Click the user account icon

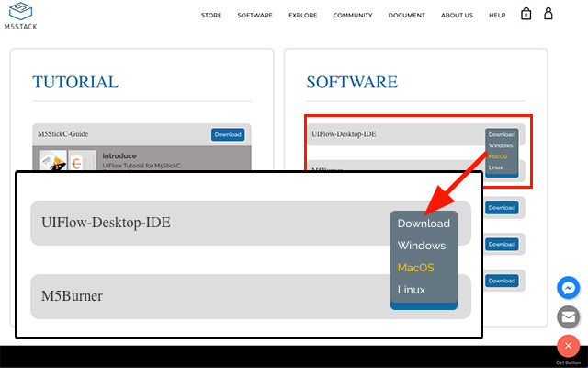[x=548, y=15]
